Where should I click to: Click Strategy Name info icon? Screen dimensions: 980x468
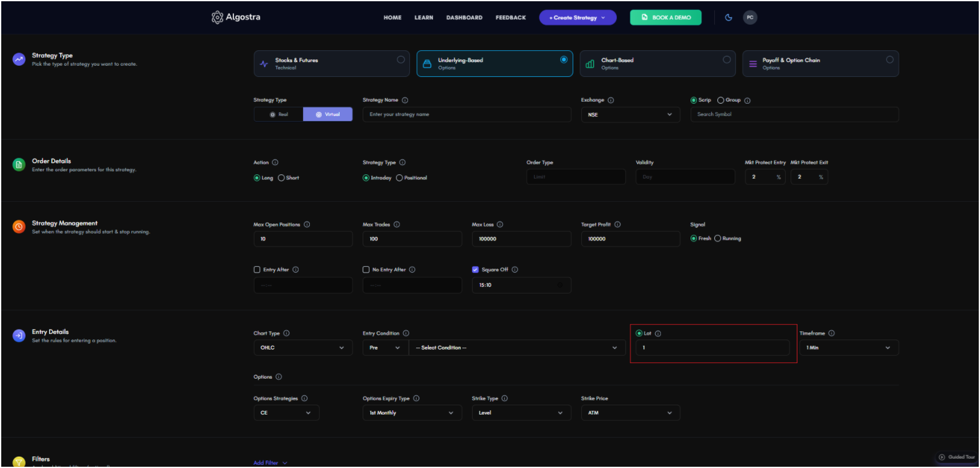(405, 100)
